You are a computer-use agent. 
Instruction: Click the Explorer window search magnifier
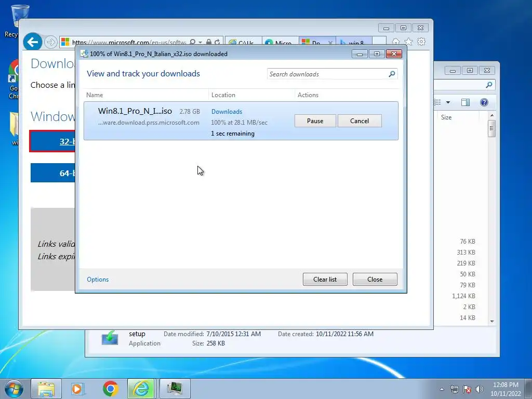pyautogui.click(x=489, y=85)
